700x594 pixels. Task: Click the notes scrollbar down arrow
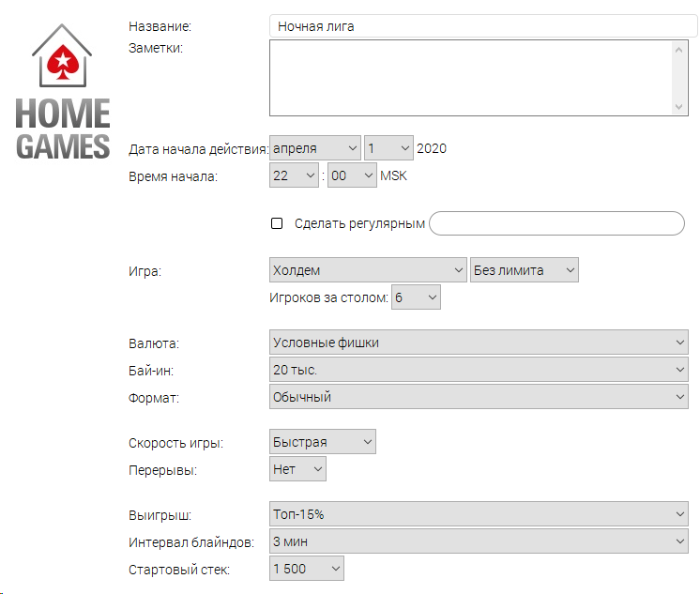tap(679, 107)
